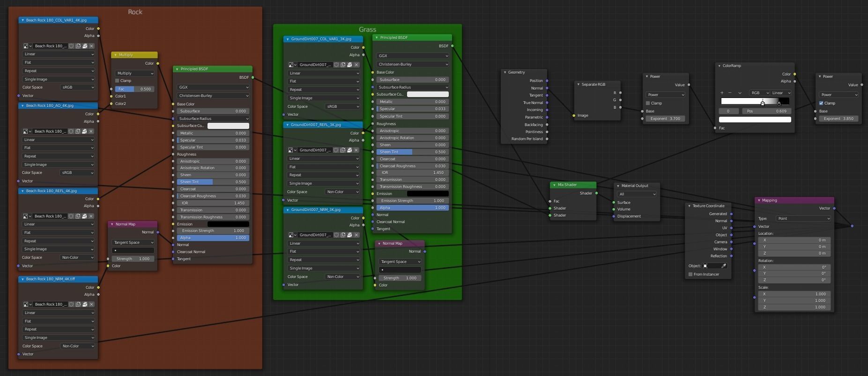Open image file for Beach Rock COL_VAR1 node
Viewport: 868px width, 376px height.
pos(85,46)
